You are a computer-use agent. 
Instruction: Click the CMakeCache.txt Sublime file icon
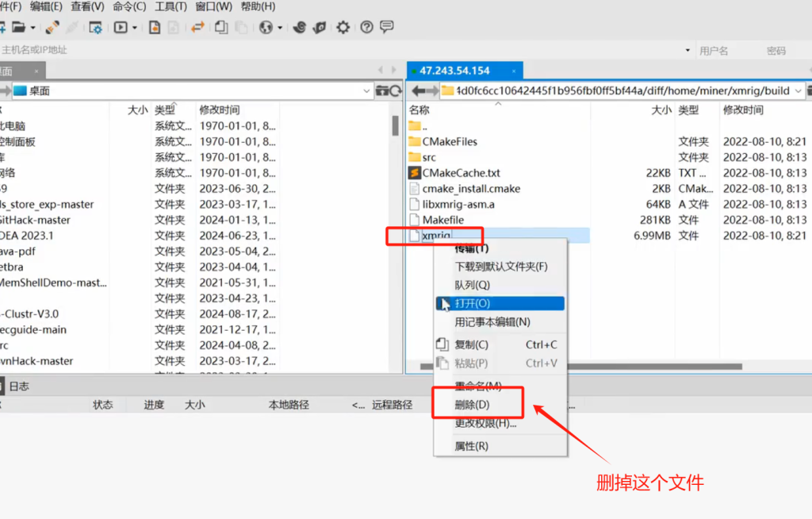[414, 173]
